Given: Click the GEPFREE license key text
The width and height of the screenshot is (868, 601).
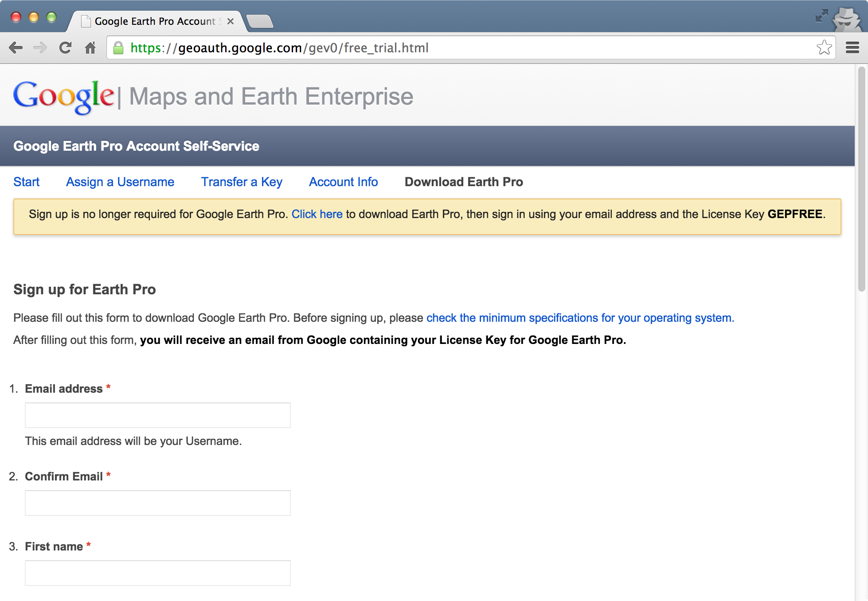Looking at the screenshot, I should point(795,214).
